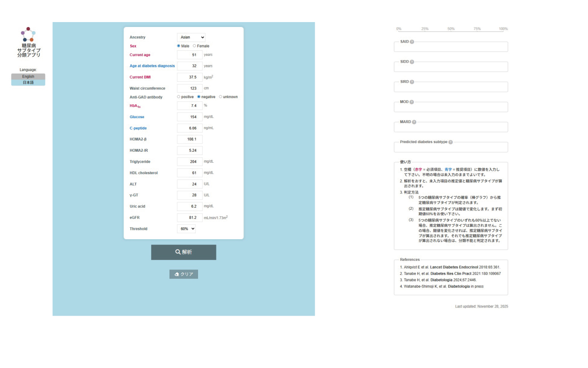Image resolution: width=588 pixels, height=368 pixels.
Task: Expand the Threshold percentage dropdown
Action: coord(187,229)
